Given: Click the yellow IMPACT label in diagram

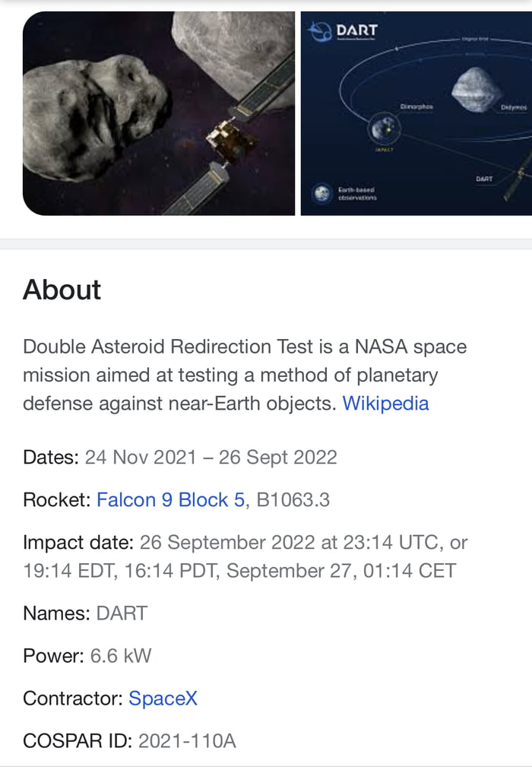Looking at the screenshot, I should click(x=383, y=150).
